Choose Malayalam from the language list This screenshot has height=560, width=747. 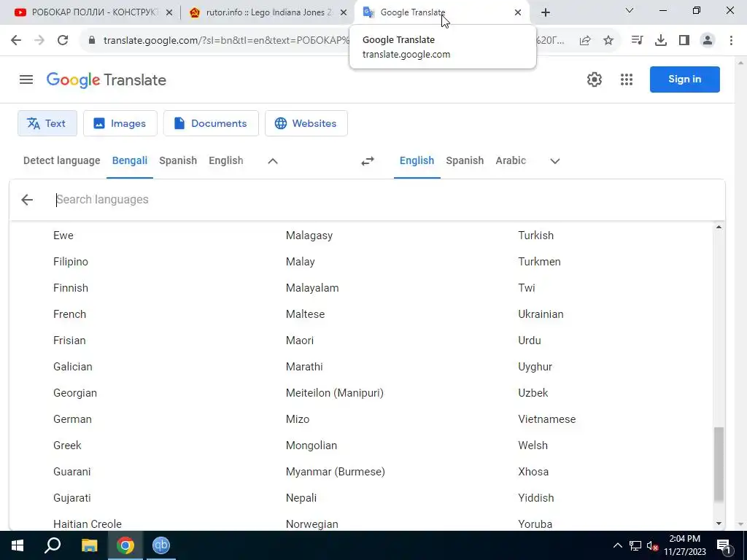(312, 288)
